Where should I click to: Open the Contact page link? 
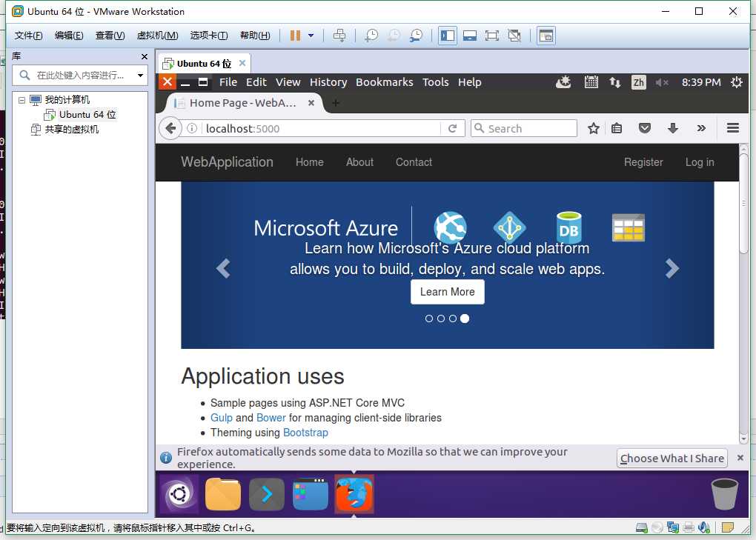click(414, 162)
